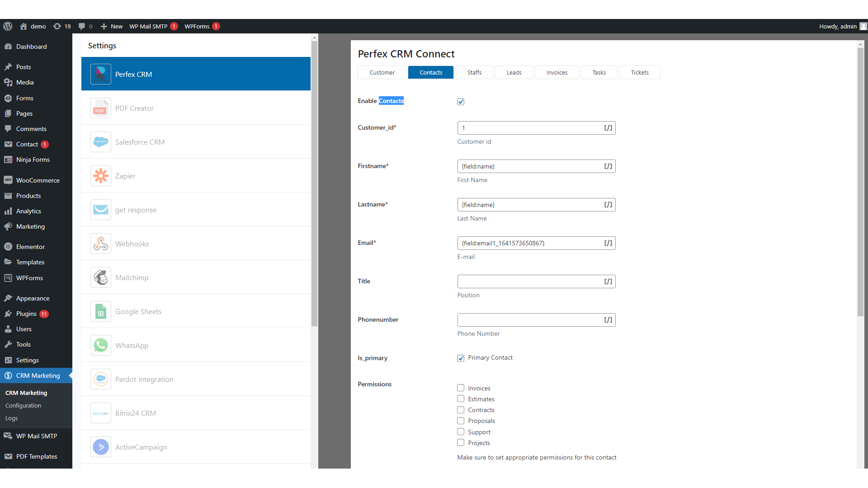Viewport: 868px width, 488px height.
Task: Open the PDF Creator icon
Action: coord(100,108)
